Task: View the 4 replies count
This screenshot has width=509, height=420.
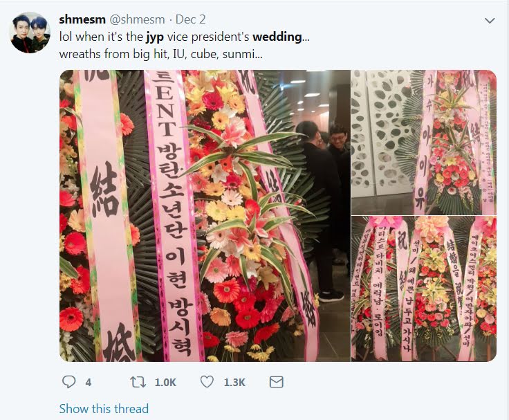Action: [89, 383]
